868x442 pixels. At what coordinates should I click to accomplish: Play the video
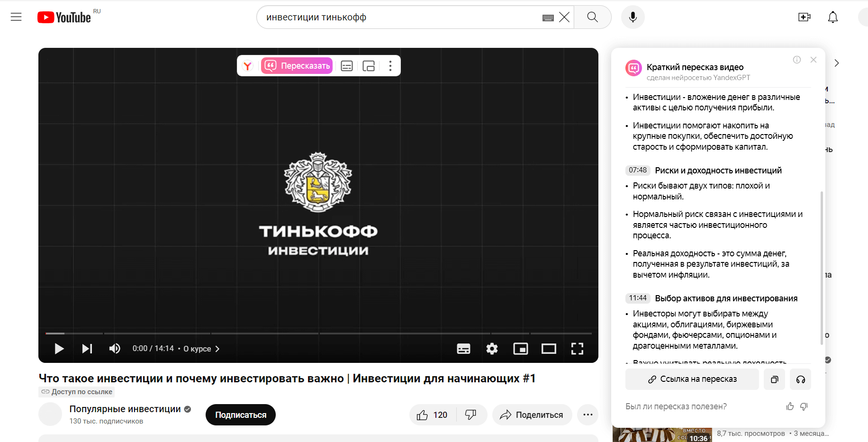[59, 349]
